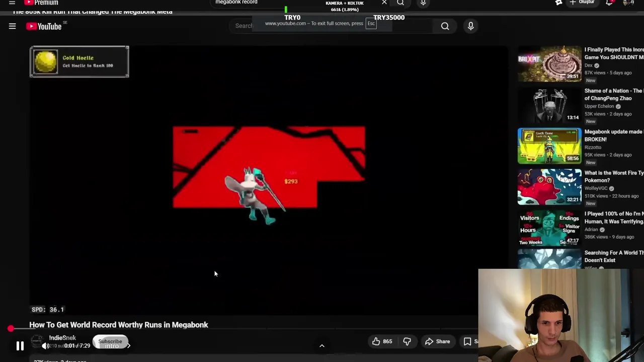Like the video with 865 likes
The image size is (644, 362).
(382, 341)
